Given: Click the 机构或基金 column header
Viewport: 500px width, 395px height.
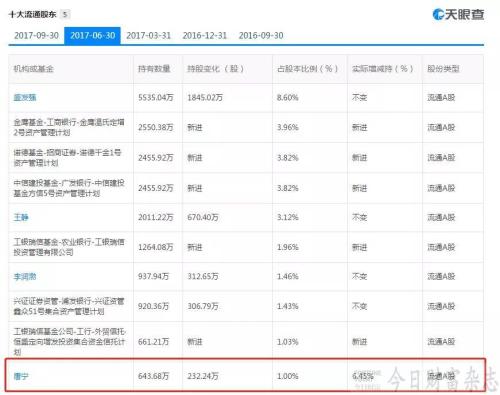Looking at the screenshot, I should pyautogui.click(x=33, y=69).
